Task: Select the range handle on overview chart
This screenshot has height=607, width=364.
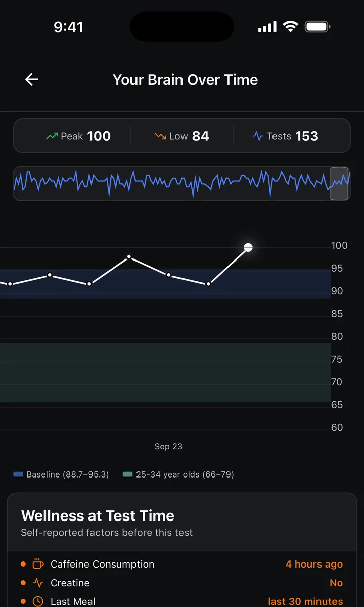Action: (339, 184)
